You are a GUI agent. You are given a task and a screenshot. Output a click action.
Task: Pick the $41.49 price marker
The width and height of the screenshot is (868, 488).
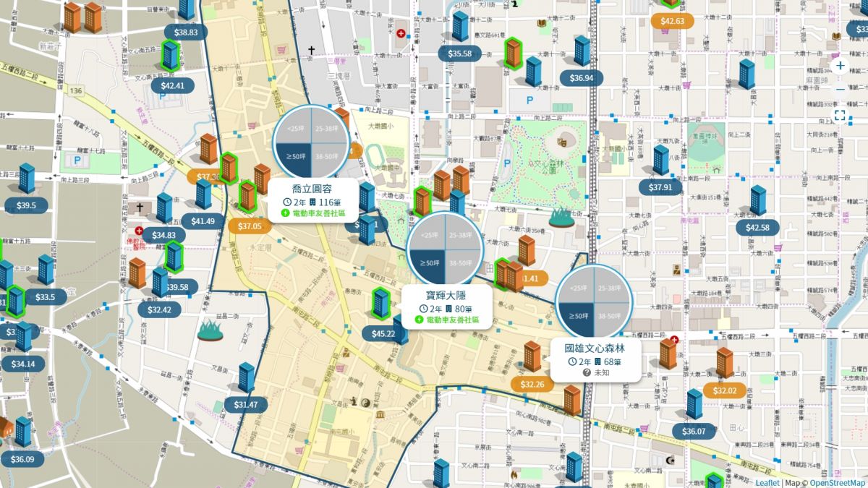(203, 221)
